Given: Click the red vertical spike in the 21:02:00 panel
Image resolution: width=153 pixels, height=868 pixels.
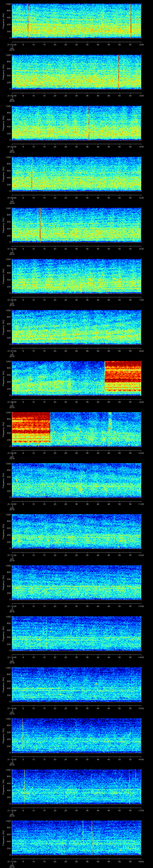Looking at the screenshot, I should (118, 72).
